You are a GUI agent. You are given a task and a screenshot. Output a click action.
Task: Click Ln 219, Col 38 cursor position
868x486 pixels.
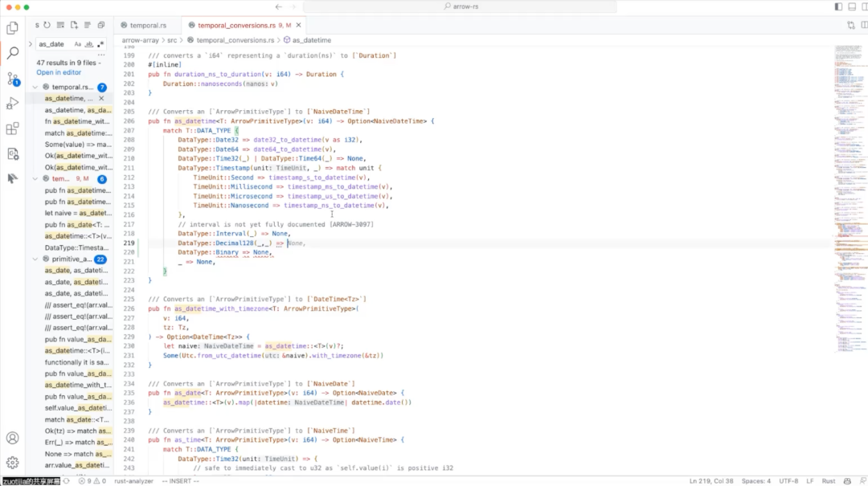click(x=711, y=481)
